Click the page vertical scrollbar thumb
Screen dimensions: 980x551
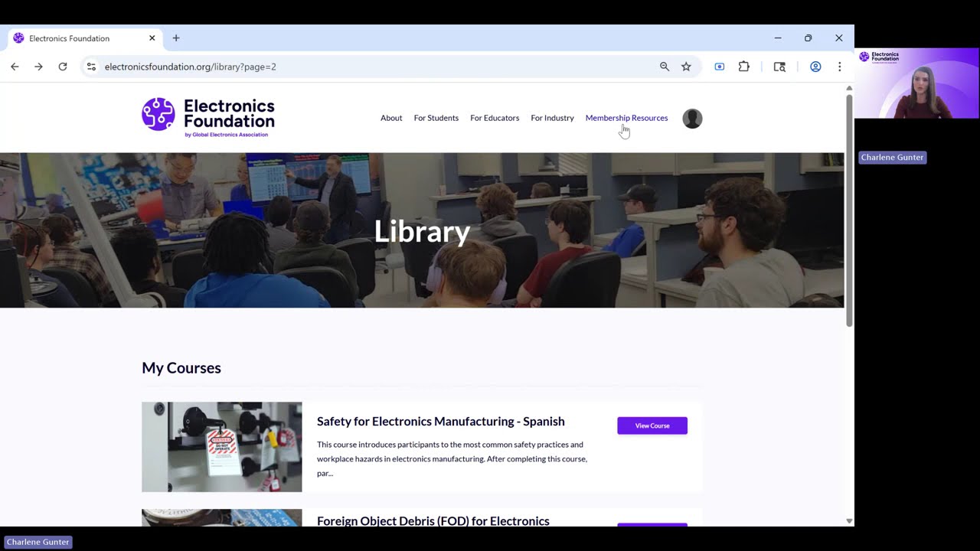click(849, 210)
